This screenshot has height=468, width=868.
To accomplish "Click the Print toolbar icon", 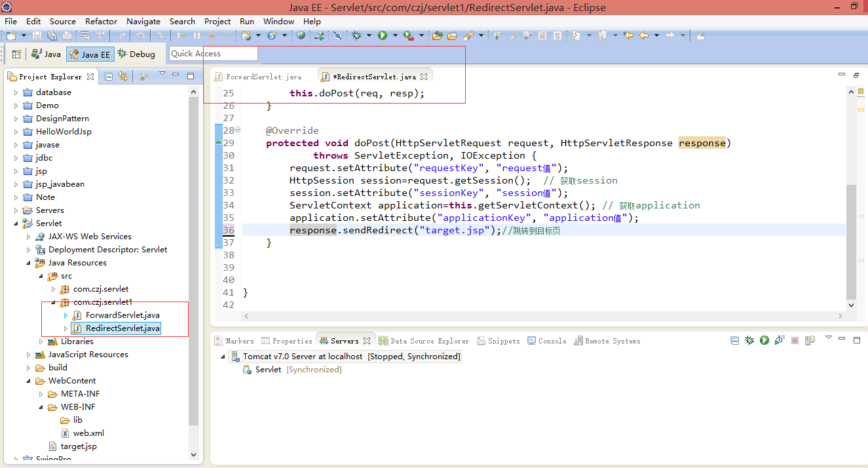I will [67, 35].
